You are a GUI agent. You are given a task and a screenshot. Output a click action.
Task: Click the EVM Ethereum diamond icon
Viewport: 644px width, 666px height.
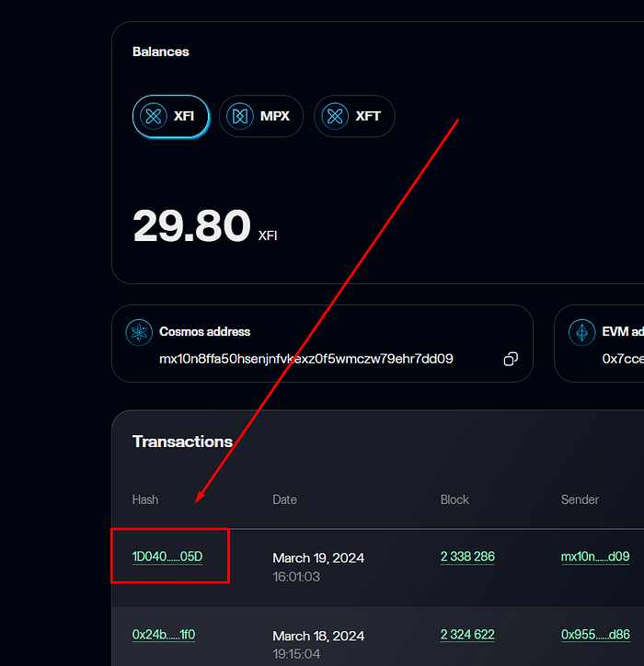point(581,332)
